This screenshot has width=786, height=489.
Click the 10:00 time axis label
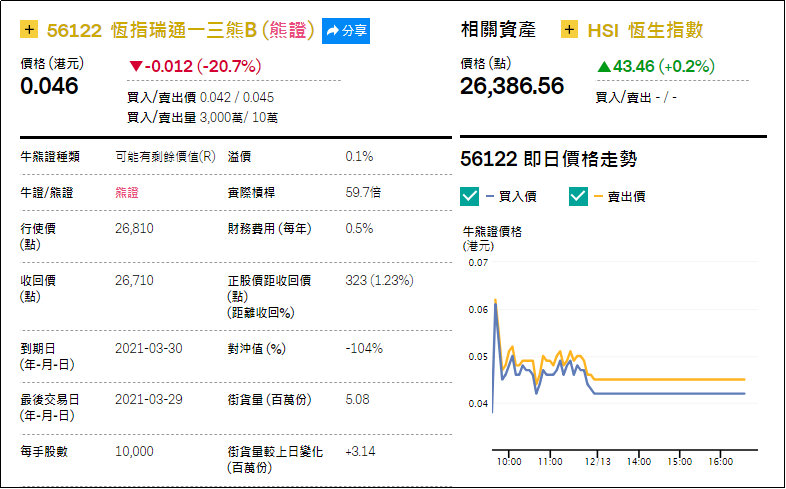point(509,461)
